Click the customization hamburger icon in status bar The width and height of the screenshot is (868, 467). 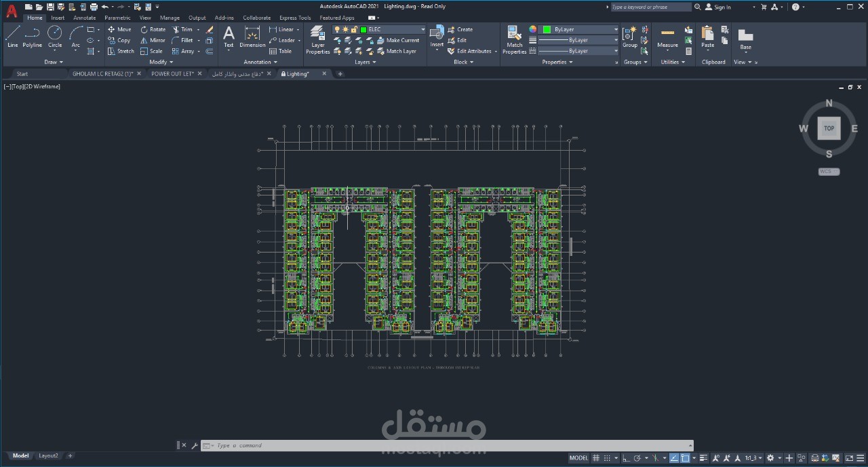[860, 458]
